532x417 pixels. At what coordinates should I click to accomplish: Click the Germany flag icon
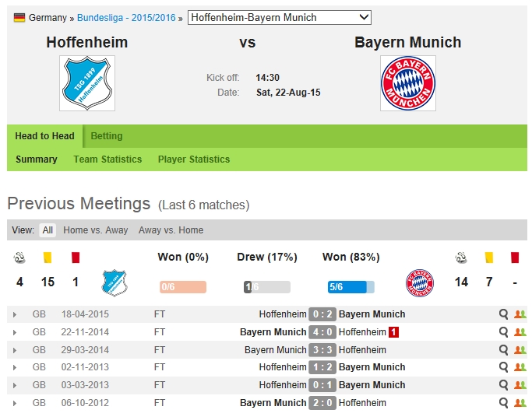[x=19, y=17]
